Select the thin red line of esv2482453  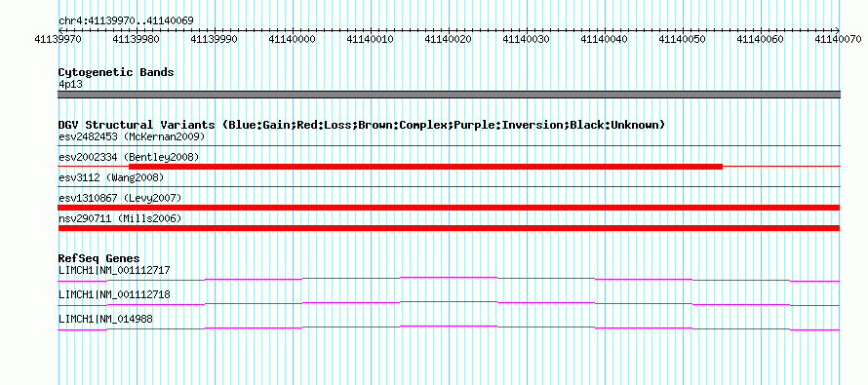449,145
